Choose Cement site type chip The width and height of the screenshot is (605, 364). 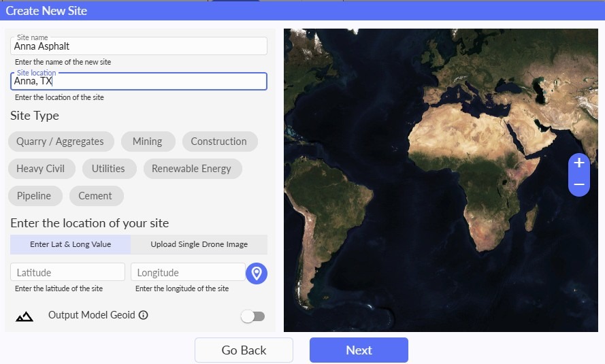click(x=96, y=196)
